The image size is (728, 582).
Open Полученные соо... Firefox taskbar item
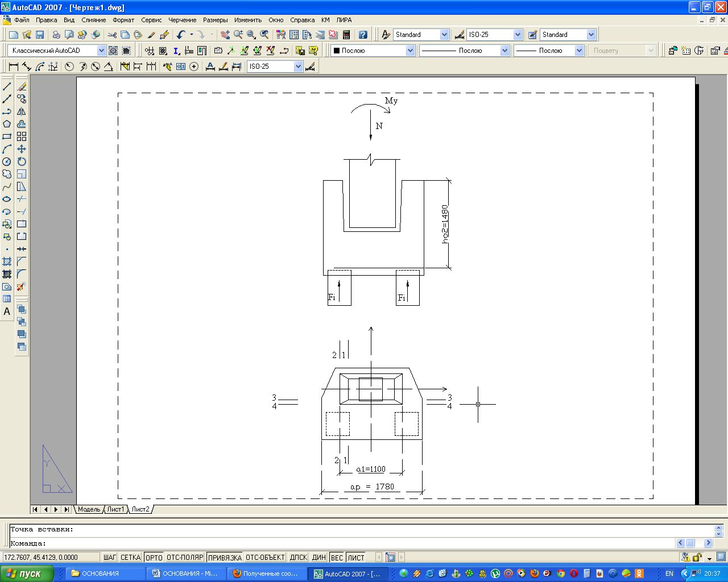point(268,573)
